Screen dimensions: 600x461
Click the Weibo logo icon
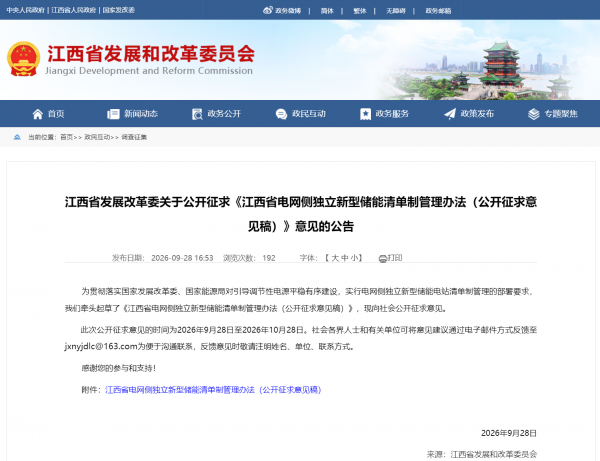point(268,10)
